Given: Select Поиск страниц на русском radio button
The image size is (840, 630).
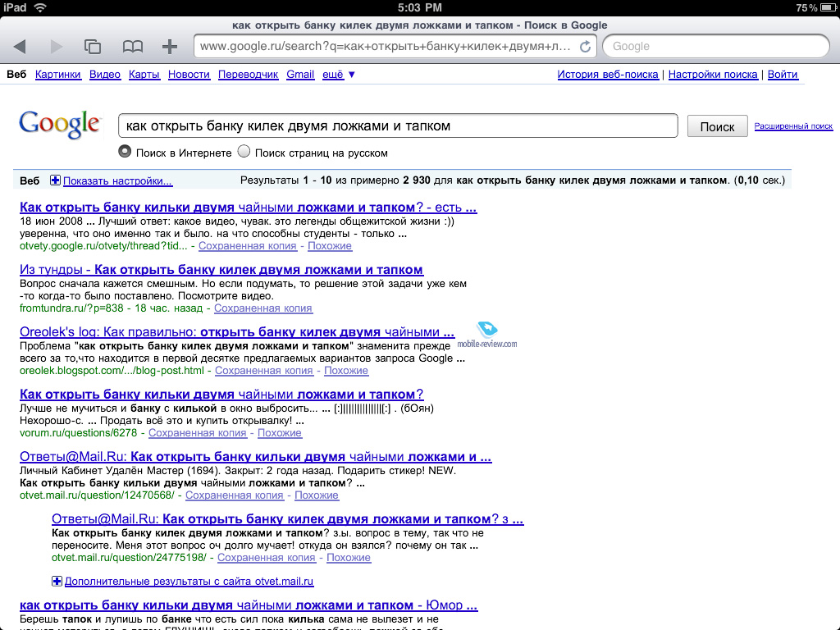Looking at the screenshot, I should [x=244, y=152].
